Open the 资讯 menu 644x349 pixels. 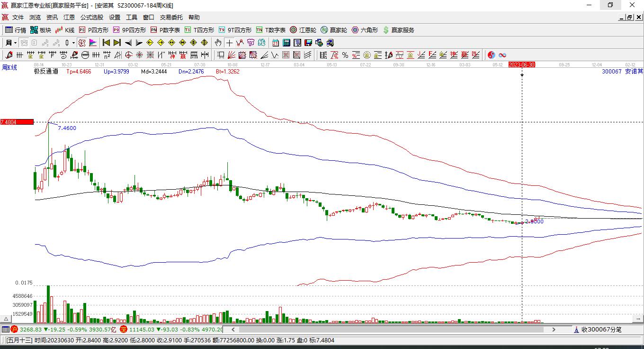(x=52, y=18)
